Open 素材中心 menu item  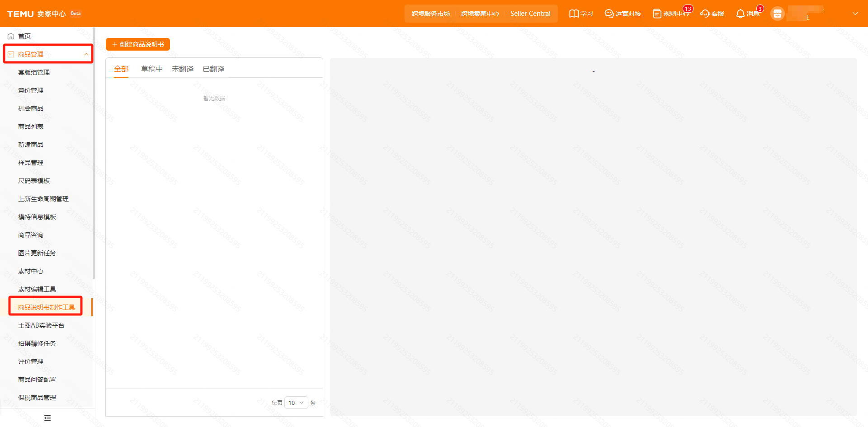point(31,271)
